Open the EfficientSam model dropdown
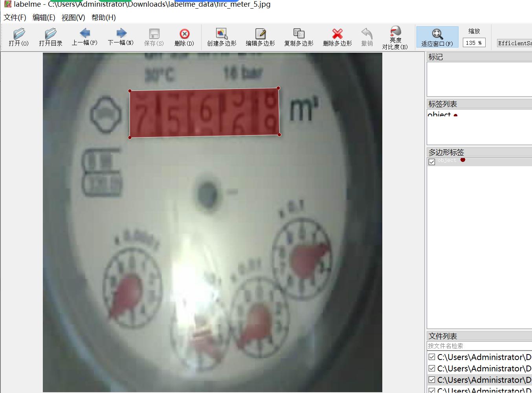This screenshot has height=393, width=532. 514,43
